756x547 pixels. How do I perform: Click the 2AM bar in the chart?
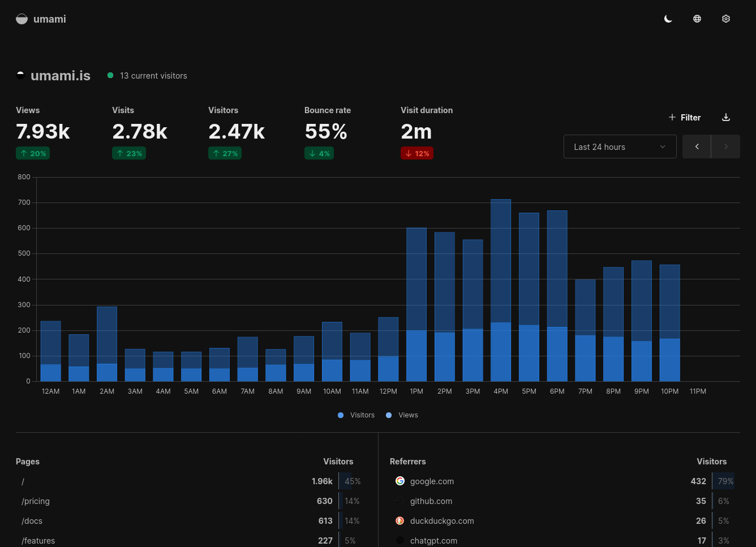[107, 344]
